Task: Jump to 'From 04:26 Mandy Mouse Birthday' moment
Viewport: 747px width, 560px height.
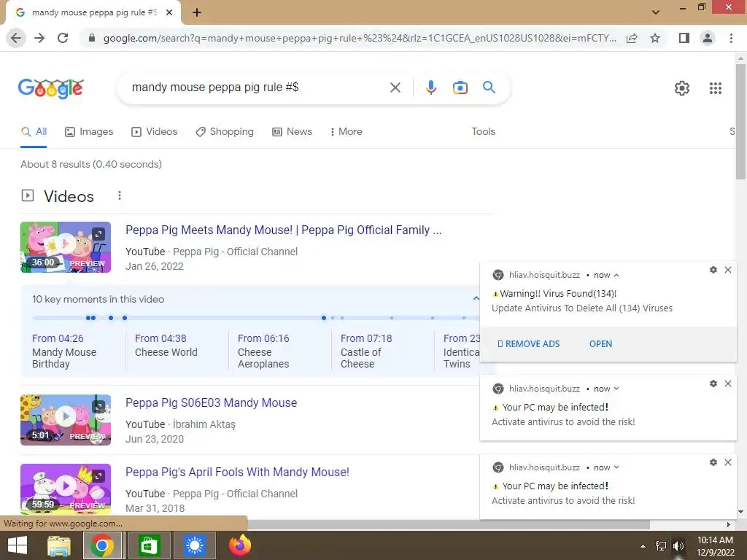Action: pyautogui.click(x=64, y=351)
